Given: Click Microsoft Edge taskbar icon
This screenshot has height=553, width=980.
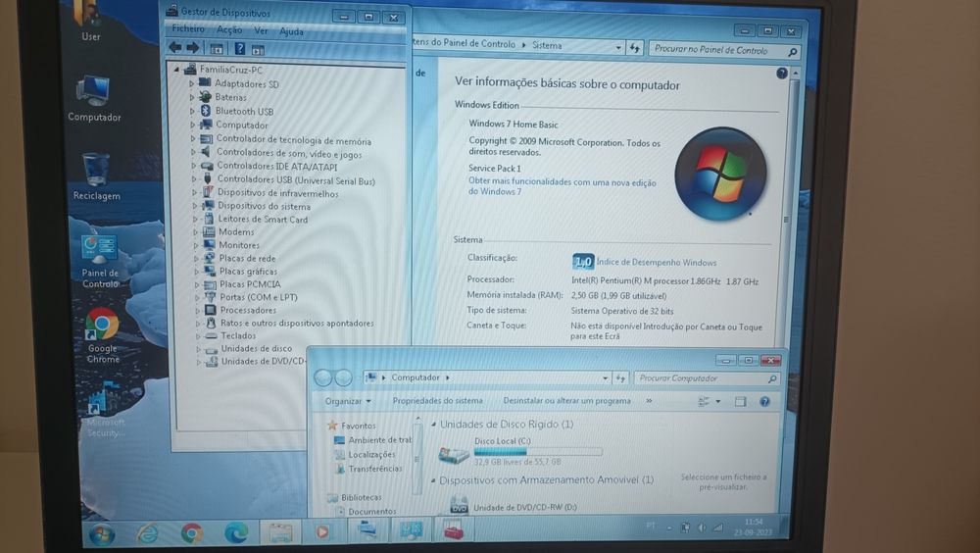Looking at the screenshot, I should click(x=236, y=532).
